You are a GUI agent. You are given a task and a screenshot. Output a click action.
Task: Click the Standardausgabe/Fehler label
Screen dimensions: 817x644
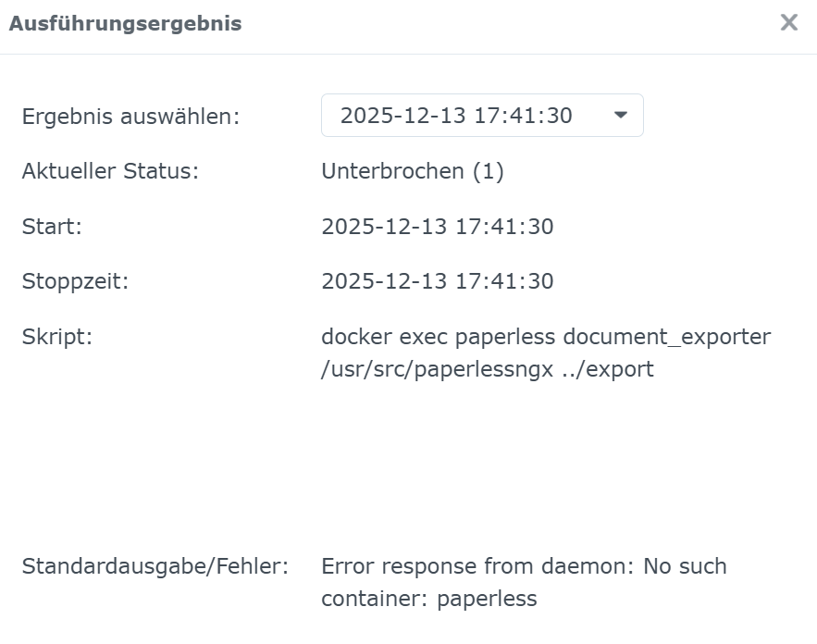[155, 565]
